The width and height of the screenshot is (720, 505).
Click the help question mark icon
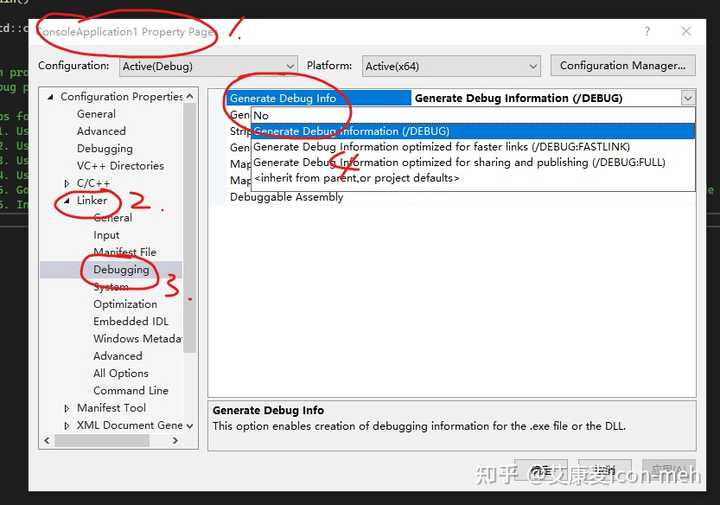click(647, 31)
